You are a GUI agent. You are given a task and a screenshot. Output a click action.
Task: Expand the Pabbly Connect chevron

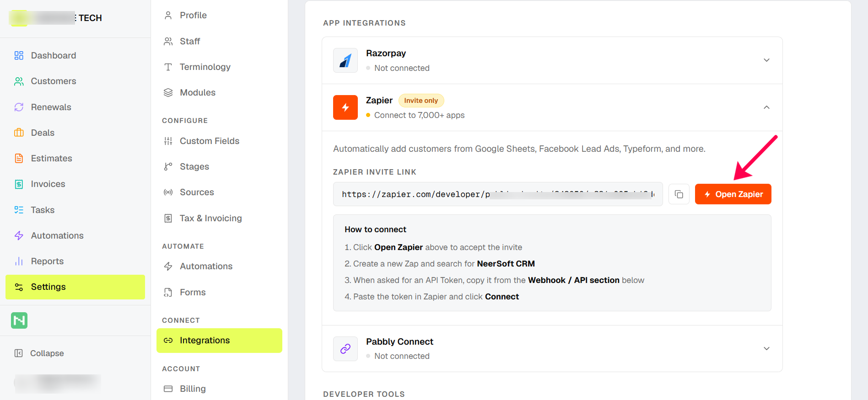(x=766, y=349)
